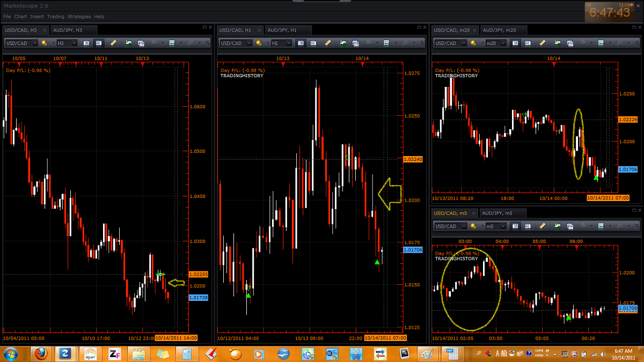The width and height of the screenshot is (644, 362).
Task: Click the green arrow chart icon in H3 toolbar
Action: pyautogui.click(x=173, y=43)
